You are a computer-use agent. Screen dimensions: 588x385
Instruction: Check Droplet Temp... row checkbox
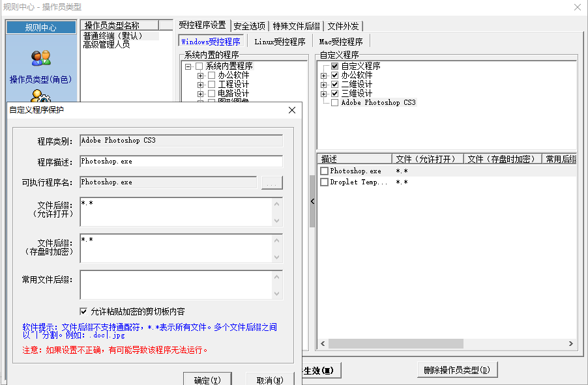(325, 182)
